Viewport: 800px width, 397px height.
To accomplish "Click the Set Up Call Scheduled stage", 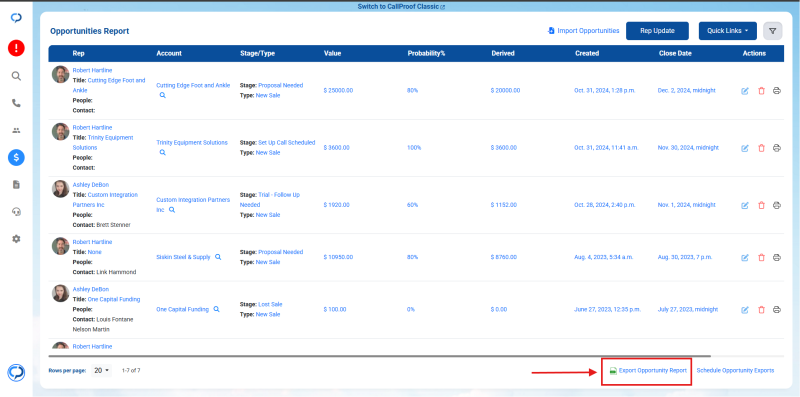I will [287, 143].
